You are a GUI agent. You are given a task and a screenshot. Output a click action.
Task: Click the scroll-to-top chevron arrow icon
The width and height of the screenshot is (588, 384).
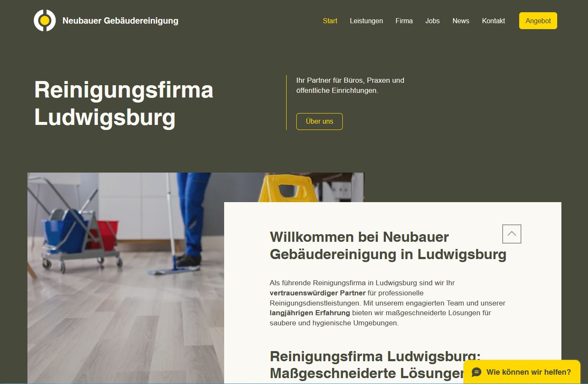pyautogui.click(x=512, y=234)
